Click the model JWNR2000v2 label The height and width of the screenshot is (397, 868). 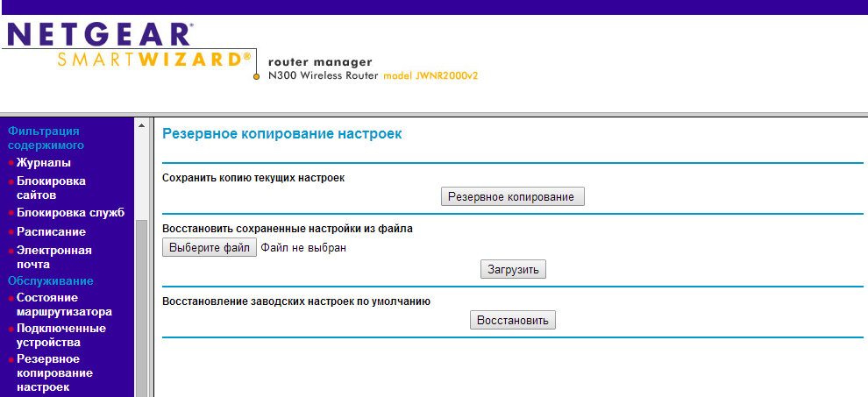(x=430, y=76)
